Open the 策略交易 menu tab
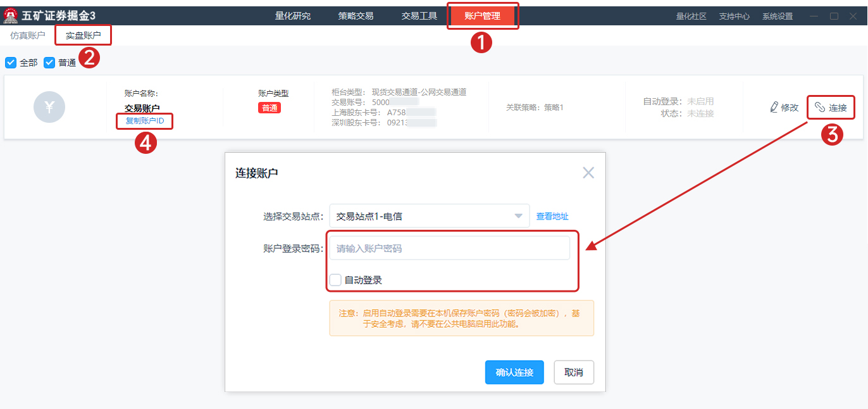The height and width of the screenshot is (409, 868). point(356,16)
